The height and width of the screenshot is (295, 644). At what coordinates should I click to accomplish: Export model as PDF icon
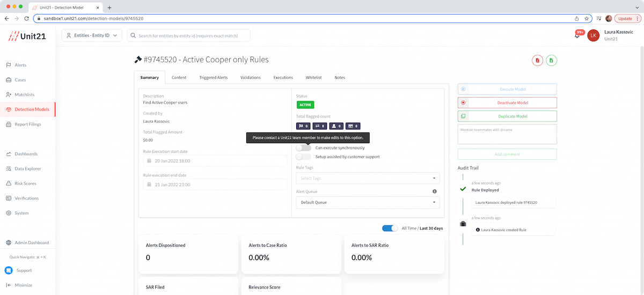click(537, 60)
